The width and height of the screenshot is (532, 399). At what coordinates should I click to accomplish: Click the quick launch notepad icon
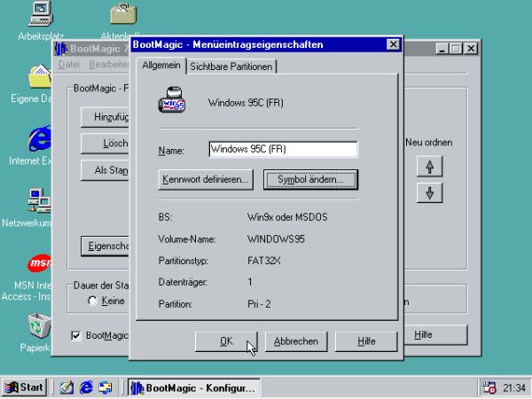click(x=66, y=387)
